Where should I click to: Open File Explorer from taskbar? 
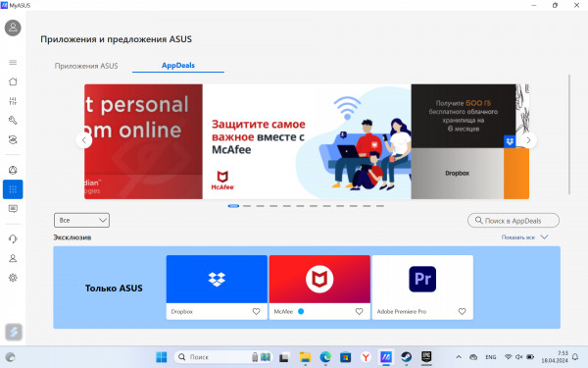point(305,357)
